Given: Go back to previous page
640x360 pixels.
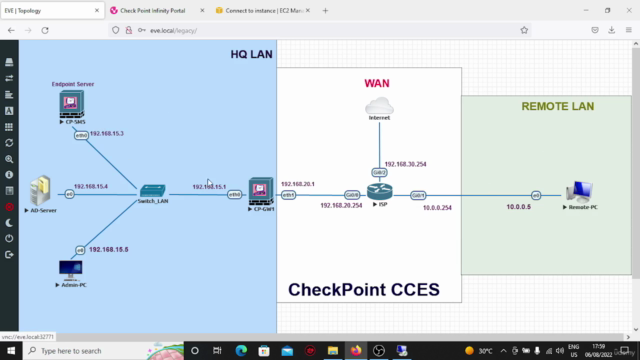Looking at the screenshot, I should (x=11, y=30).
